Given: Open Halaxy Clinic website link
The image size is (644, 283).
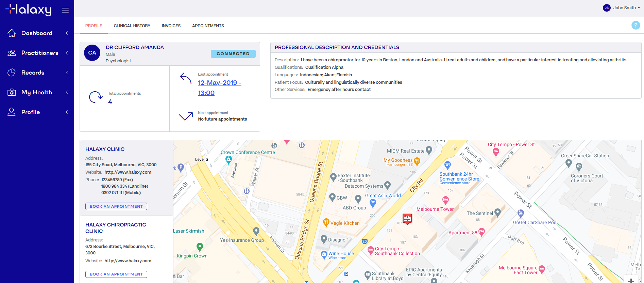Looking at the screenshot, I should [128, 172].
